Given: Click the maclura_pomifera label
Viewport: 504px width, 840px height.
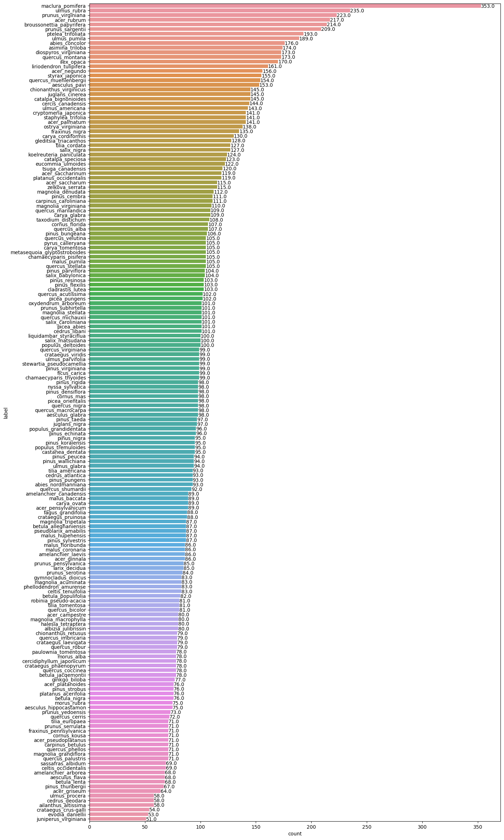Looking at the screenshot, I should point(63,6).
